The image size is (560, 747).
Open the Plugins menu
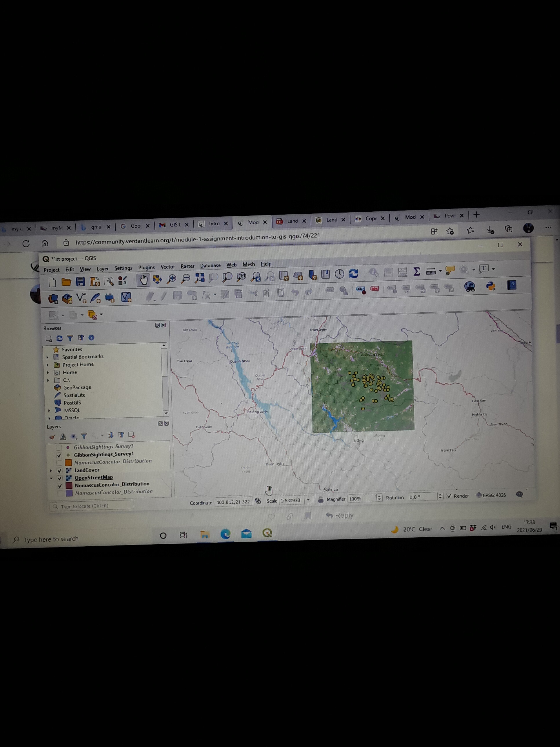point(146,267)
